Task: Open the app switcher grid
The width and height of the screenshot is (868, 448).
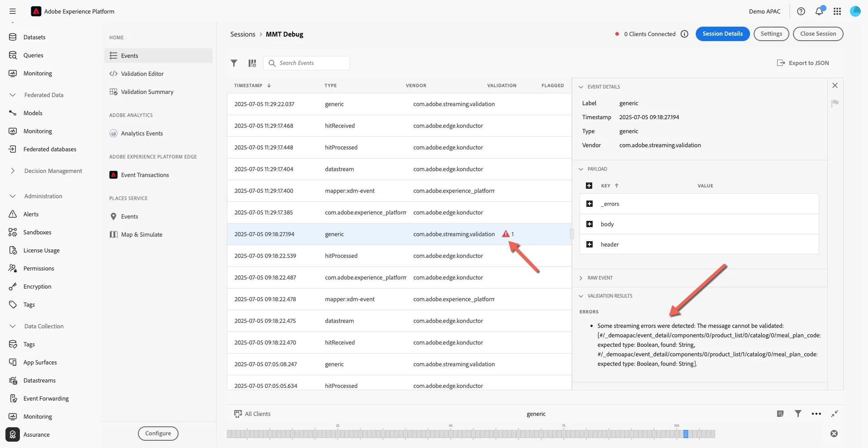Action: (x=837, y=11)
